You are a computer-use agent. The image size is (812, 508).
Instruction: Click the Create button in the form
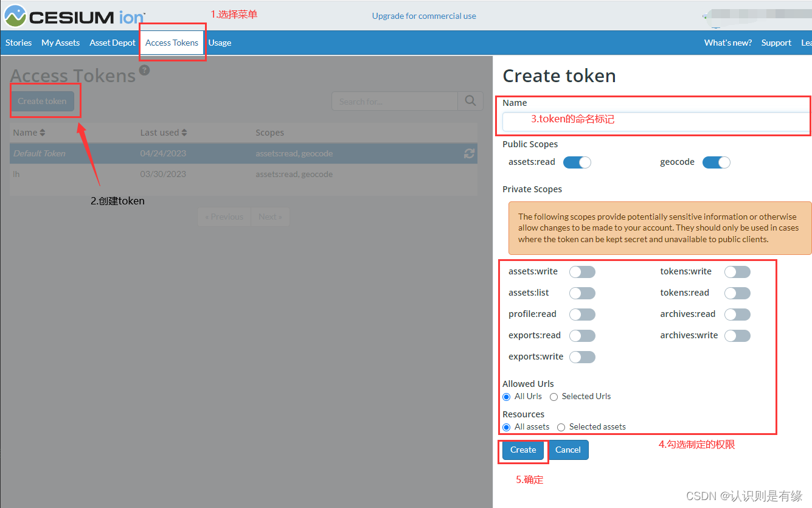pyautogui.click(x=523, y=450)
